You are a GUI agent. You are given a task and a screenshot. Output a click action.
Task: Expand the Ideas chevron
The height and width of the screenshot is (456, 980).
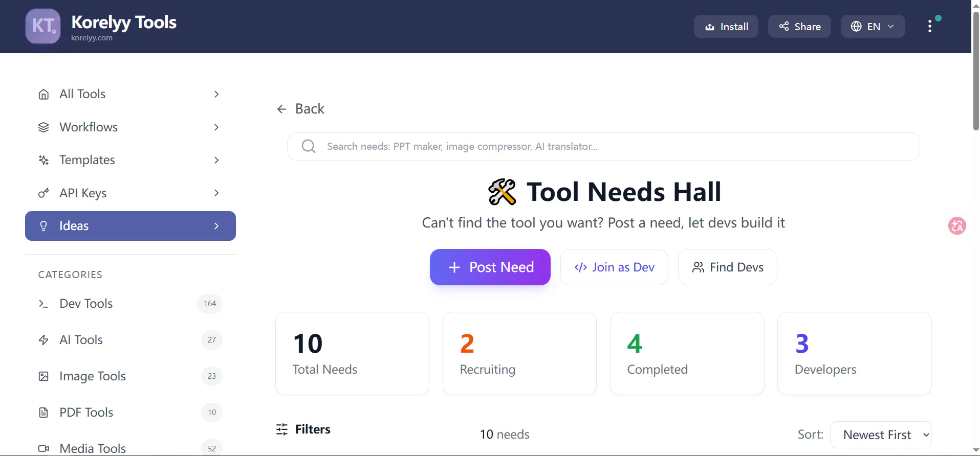(x=216, y=226)
